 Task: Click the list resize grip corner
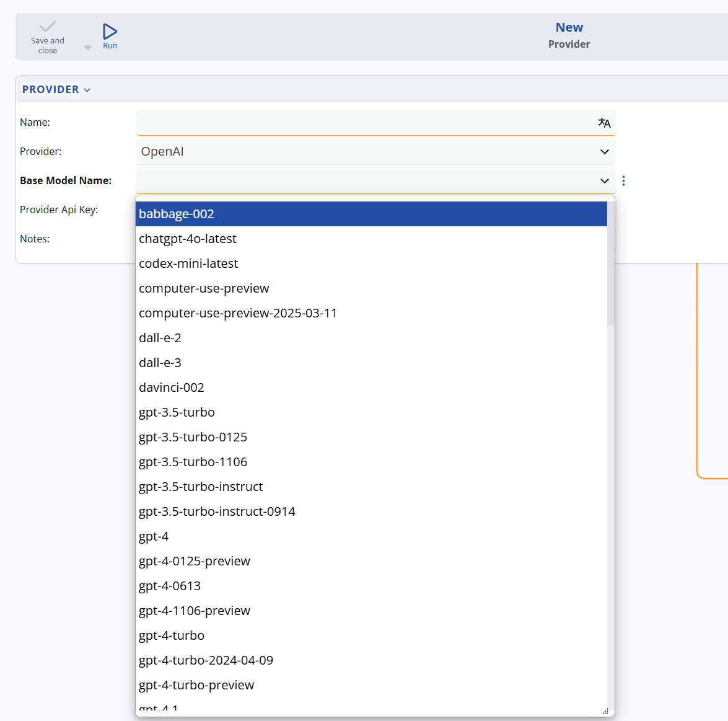[x=605, y=711]
